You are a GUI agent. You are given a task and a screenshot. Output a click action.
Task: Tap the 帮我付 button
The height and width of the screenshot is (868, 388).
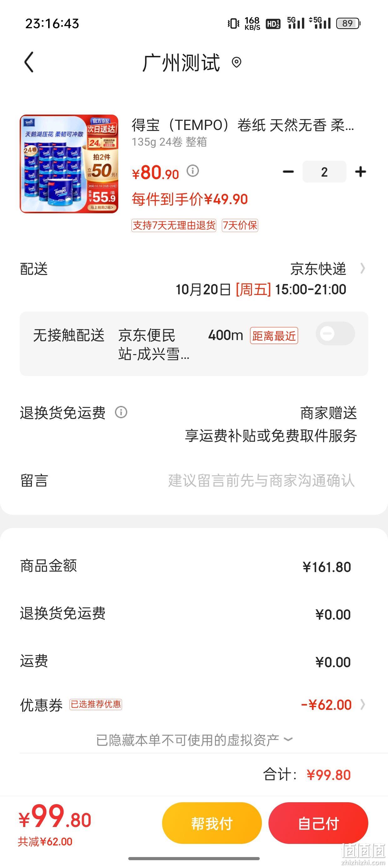pos(212,823)
